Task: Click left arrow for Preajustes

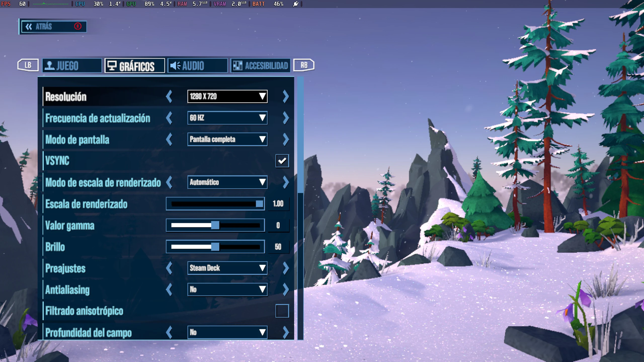Action: tap(169, 268)
